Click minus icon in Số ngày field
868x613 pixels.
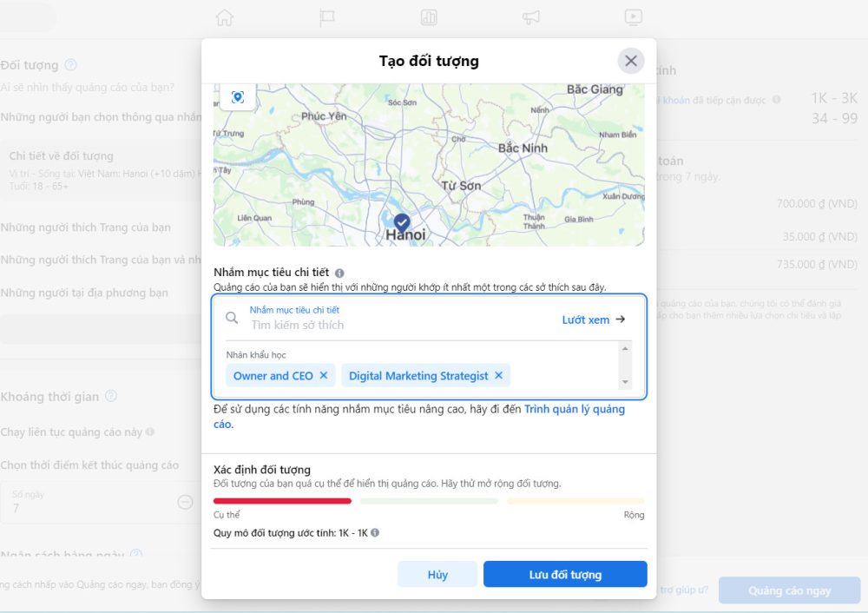tap(185, 502)
